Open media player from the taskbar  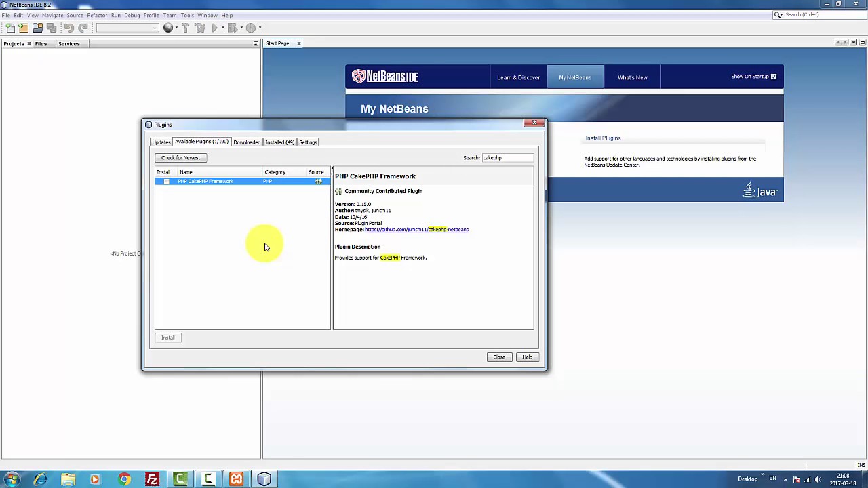[95, 479]
